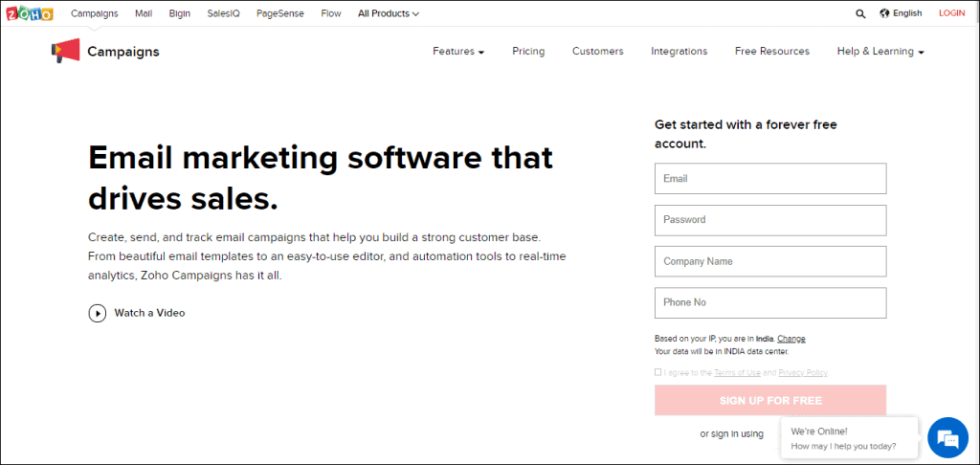This screenshot has width=980, height=465.
Task: Open Campaigns in the top product bar
Action: coord(95,13)
